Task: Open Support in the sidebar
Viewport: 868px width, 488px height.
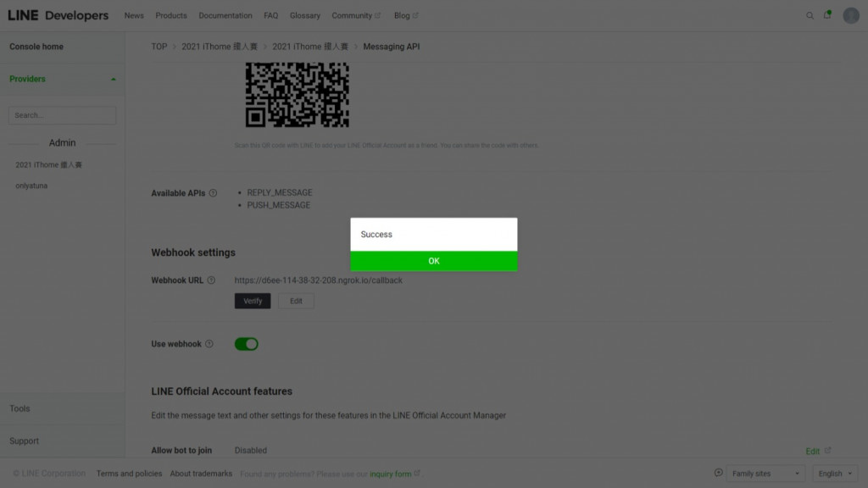Action: (24, 441)
